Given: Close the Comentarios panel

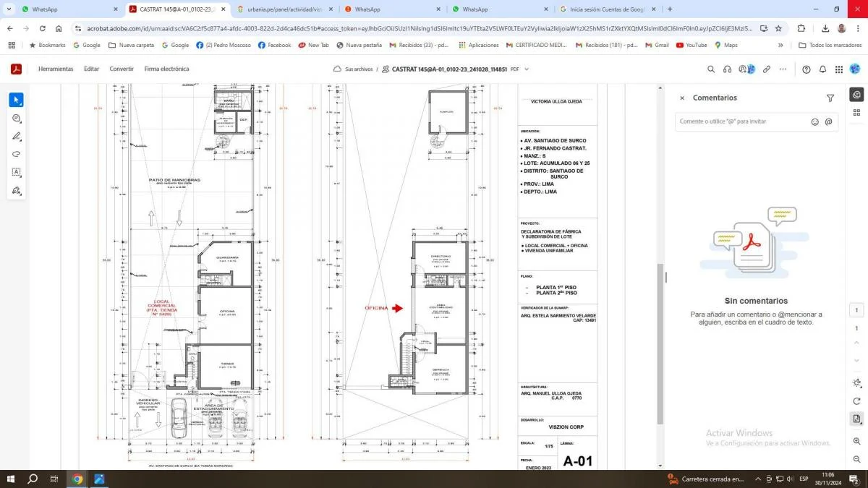Looking at the screenshot, I should point(681,98).
